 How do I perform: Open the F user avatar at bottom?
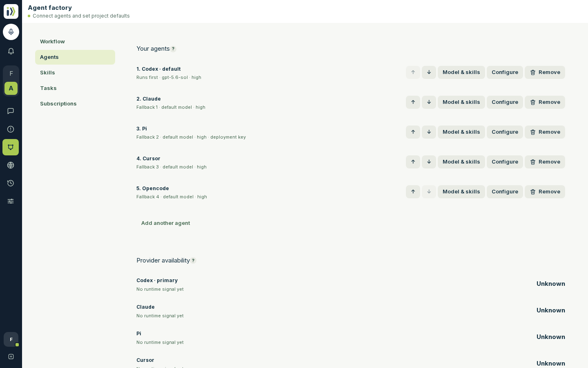pyautogui.click(x=11, y=339)
